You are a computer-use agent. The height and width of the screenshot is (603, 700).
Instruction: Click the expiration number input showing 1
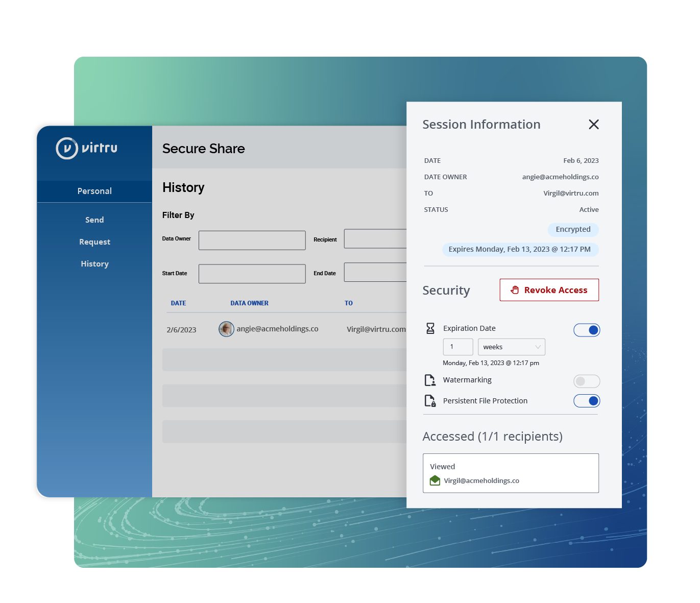[x=457, y=347]
